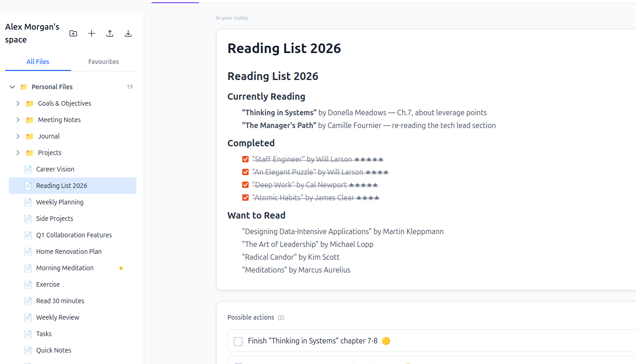Image resolution: width=636 pixels, height=364 pixels.
Task: Click the new folder icon
Action: (73, 33)
